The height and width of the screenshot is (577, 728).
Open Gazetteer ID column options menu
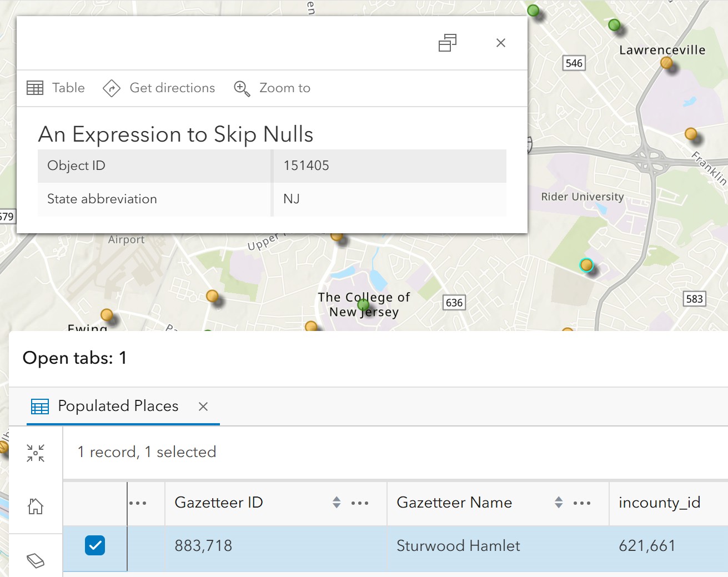click(x=360, y=503)
